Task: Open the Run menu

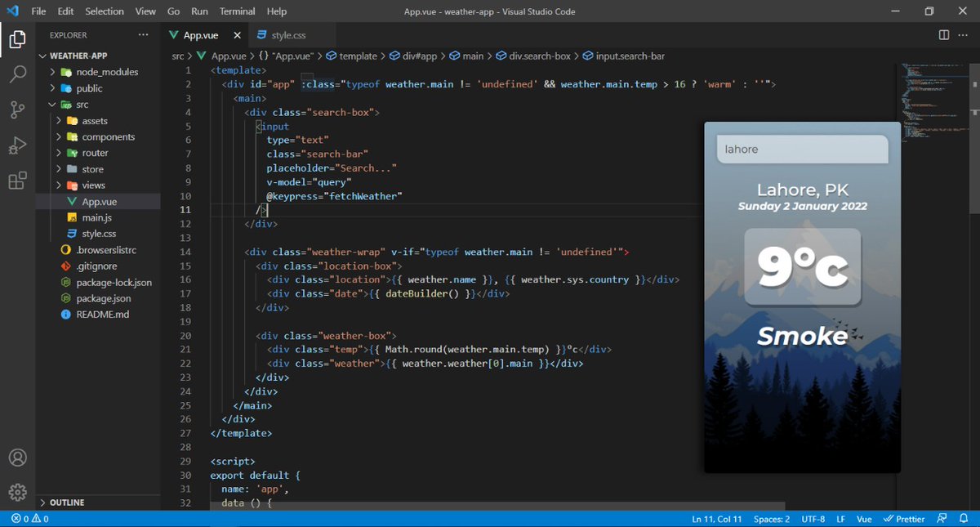Action: (199, 11)
